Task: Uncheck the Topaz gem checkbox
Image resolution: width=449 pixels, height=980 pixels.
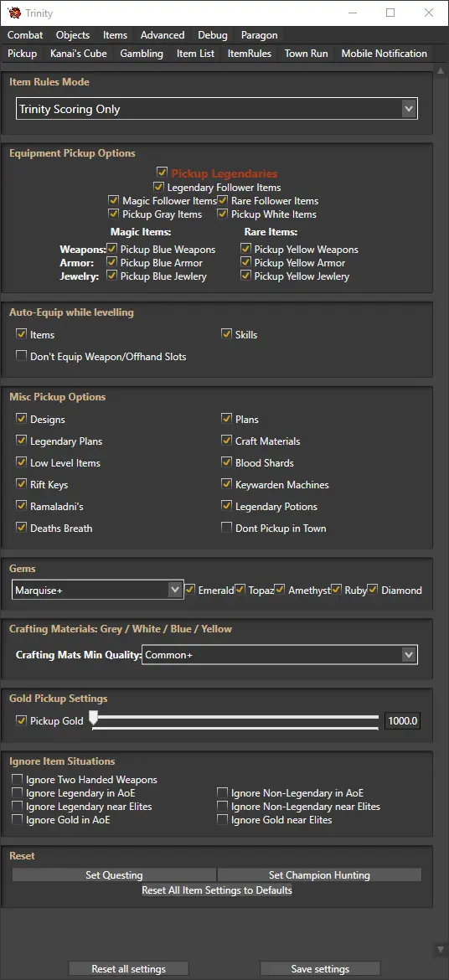Action: tap(240, 590)
